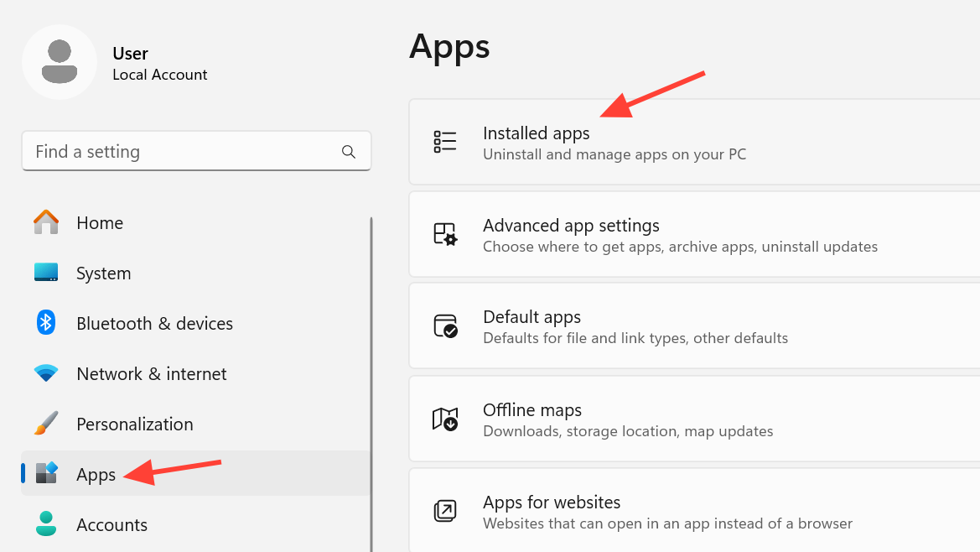Click the Accounts person icon
Screen dimensions: 980x552
[46, 524]
